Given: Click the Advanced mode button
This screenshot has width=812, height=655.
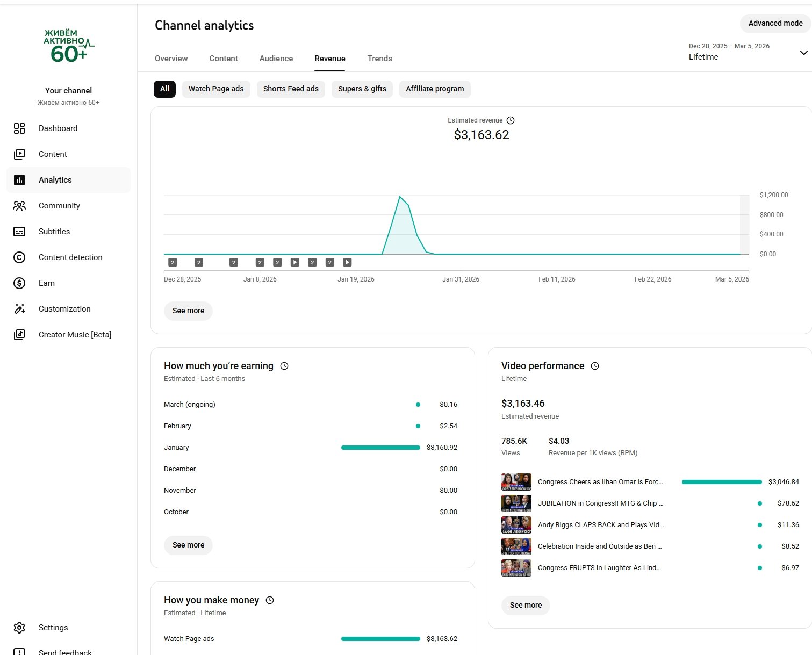Looking at the screenshot, I should [775, 23].
